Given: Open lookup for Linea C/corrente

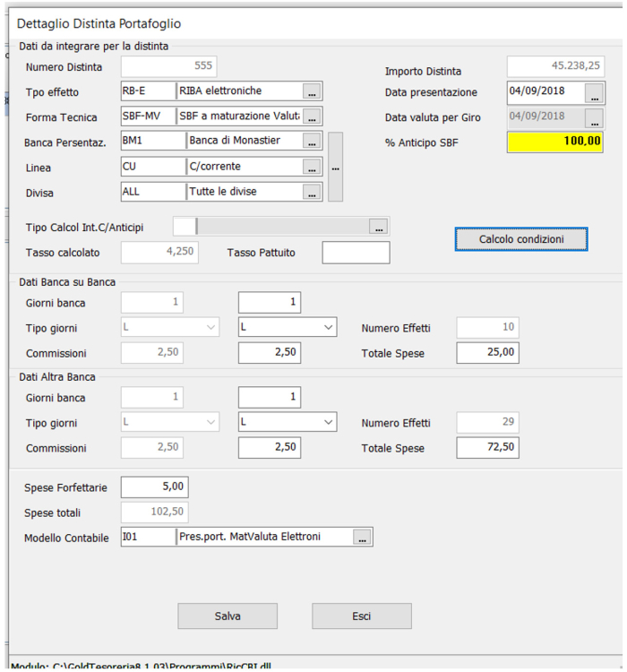Looking at the screenshot, I should [x=311, y=167].
